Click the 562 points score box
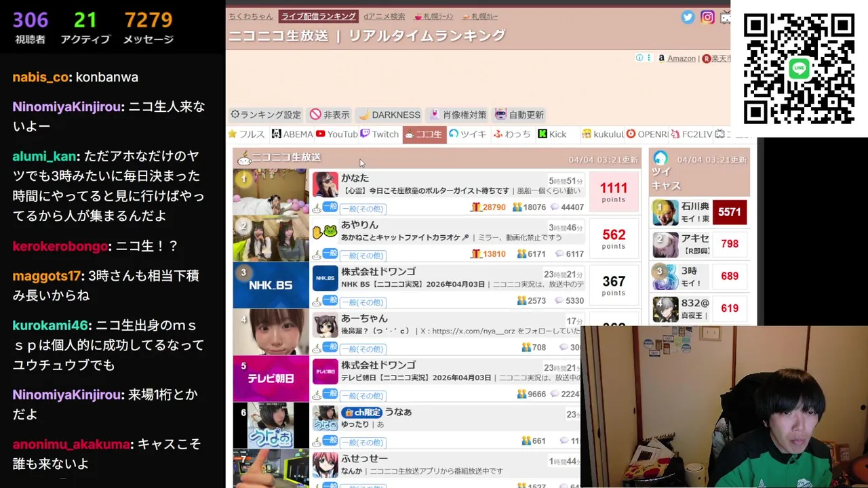Screen dimensions: 868x488 (614, 239)
